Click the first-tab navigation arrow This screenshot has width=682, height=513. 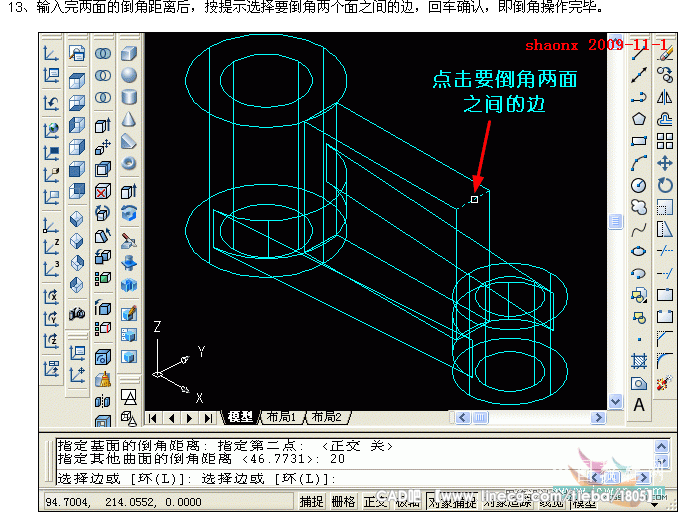point(153,418)
